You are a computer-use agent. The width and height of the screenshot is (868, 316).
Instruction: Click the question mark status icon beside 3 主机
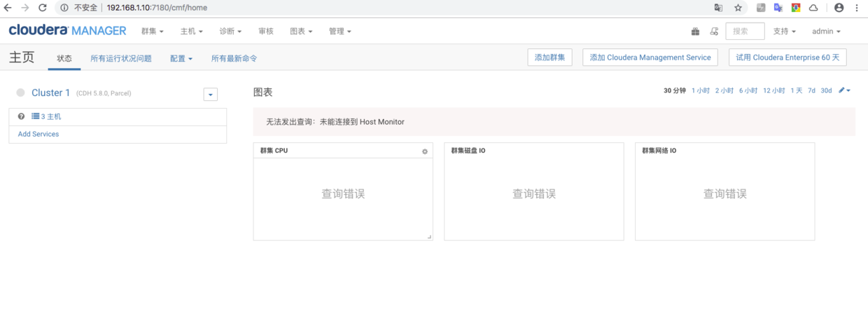coord(21,117)
